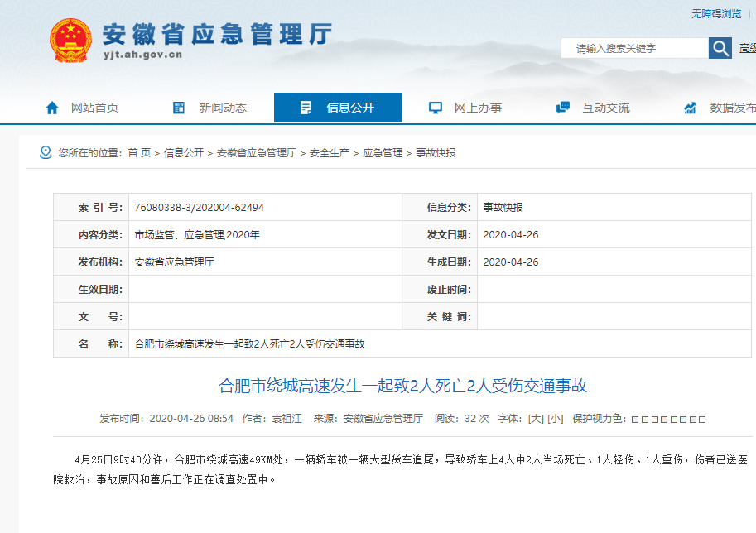This screenshot has width=756, height=533.
Task: Click 安徽省应急管理厅 in the breadcrumb
Action: pyautogui.click(x=257, y=153)
